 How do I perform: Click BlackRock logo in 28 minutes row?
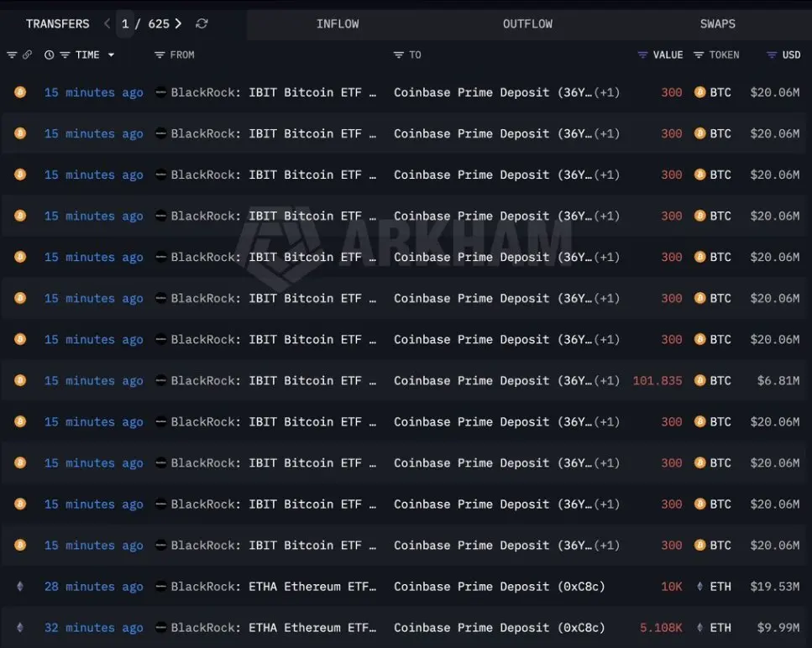click(161, 587)
